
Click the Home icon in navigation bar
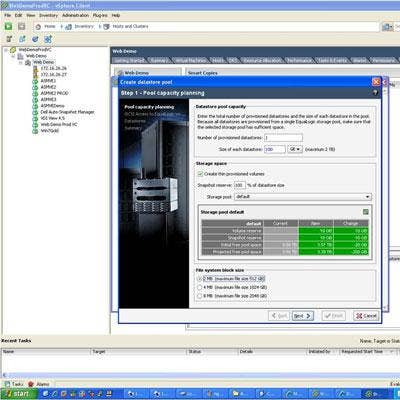39,27
